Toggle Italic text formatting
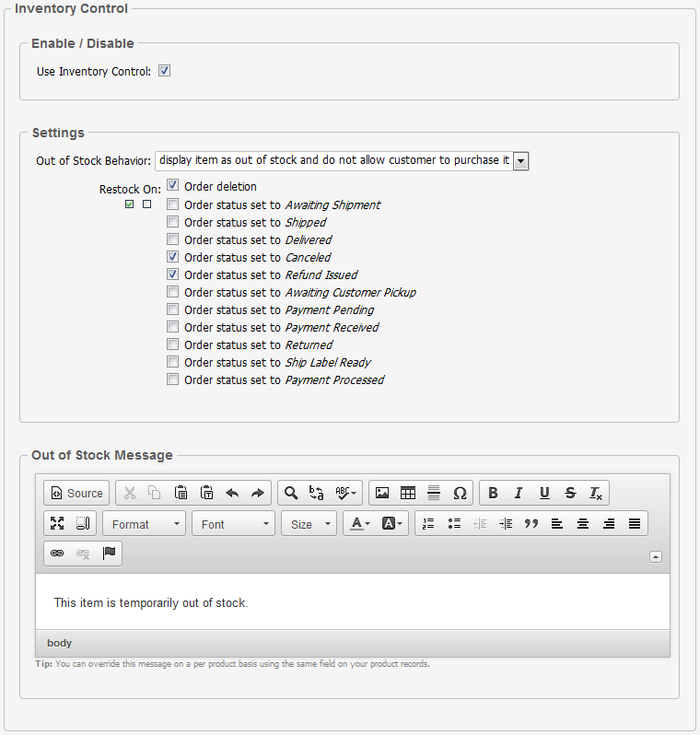The height and width of the screenshot is (735, 700). 519,493
